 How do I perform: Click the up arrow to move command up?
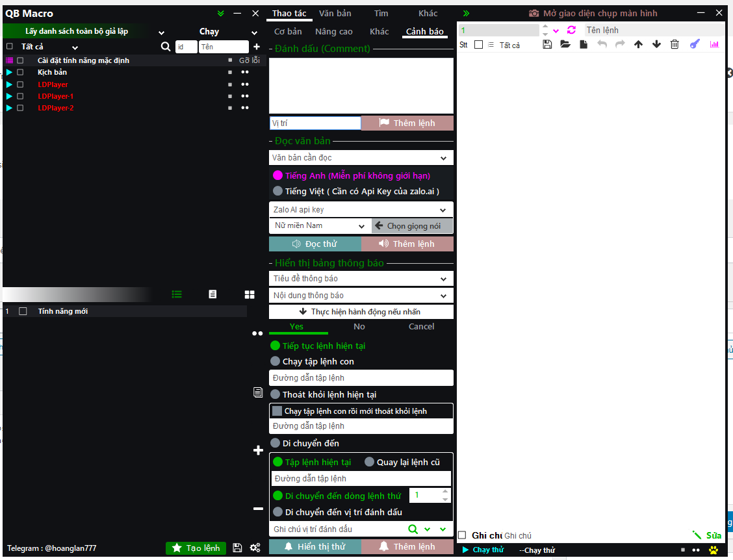pyautogui.click(x=638, y=44)
